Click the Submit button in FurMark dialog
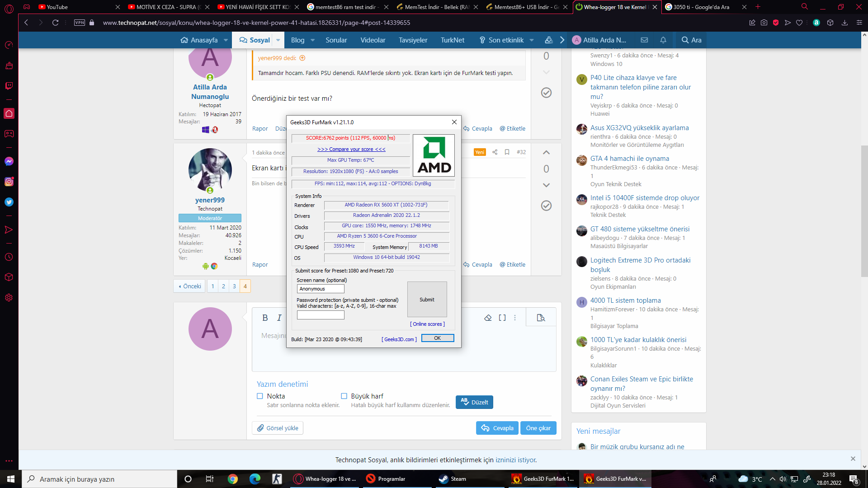Image resolution: width=868 pixels, height=488 pixels. point(427,299)
